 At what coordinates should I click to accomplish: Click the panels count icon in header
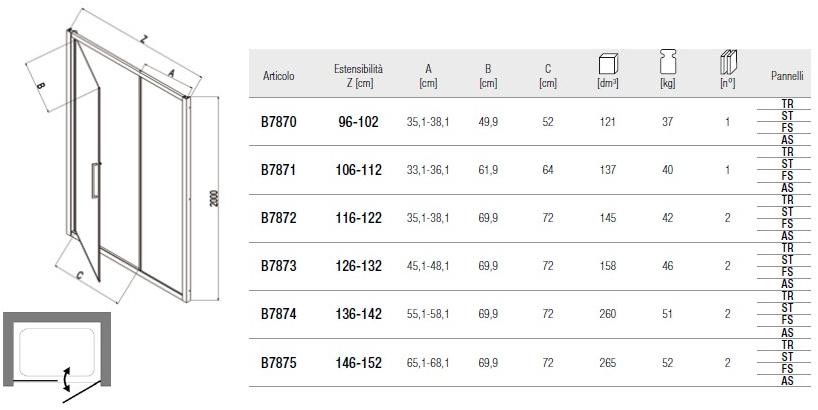click(728, 59)
